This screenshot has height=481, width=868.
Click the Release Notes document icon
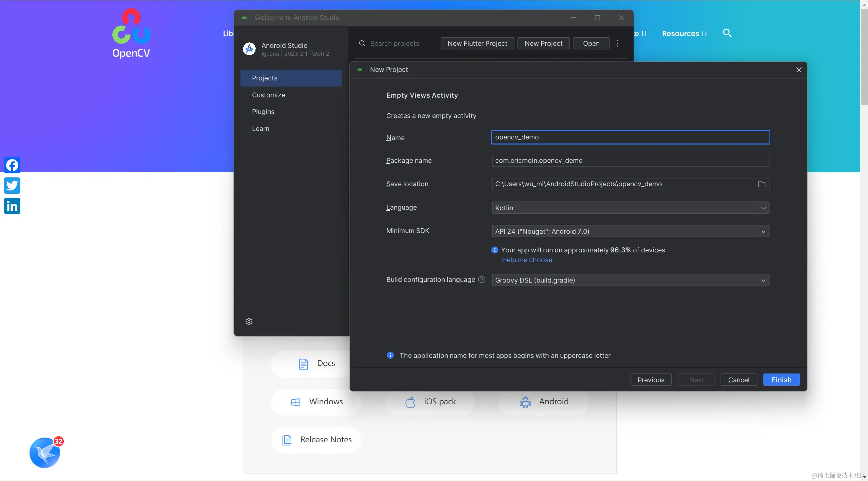[x=287, y=440]
